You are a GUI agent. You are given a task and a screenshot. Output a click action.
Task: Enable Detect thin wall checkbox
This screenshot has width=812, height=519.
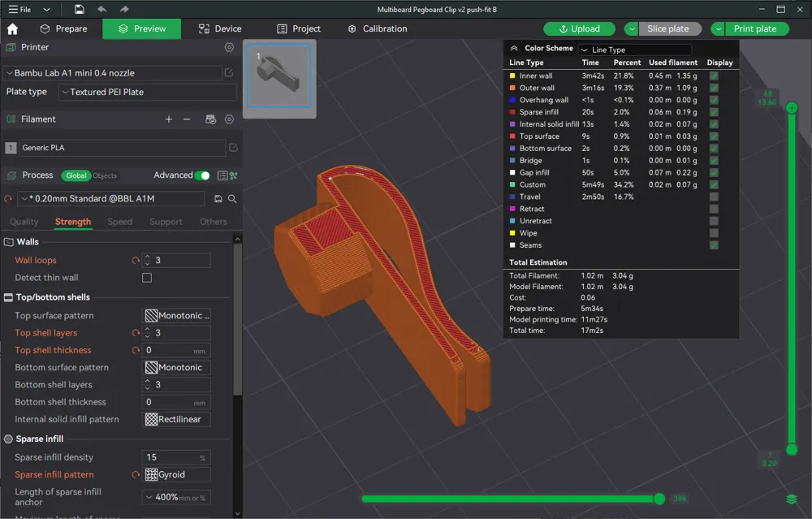(x=147, y=278)
